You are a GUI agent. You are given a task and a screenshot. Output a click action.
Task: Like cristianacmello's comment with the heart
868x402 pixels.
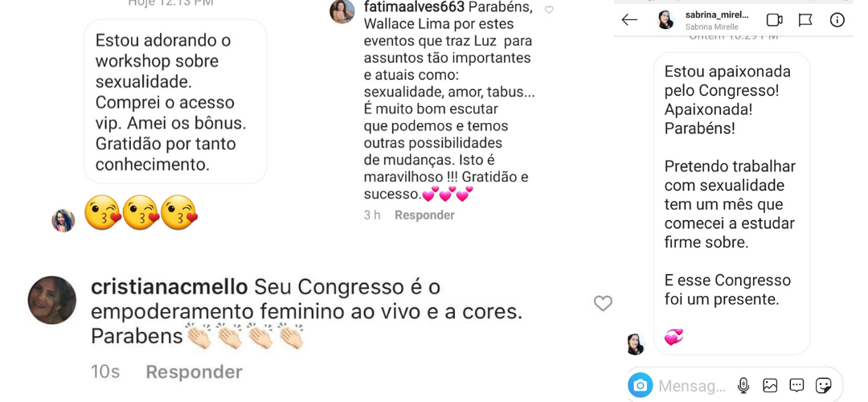point(603,303)
